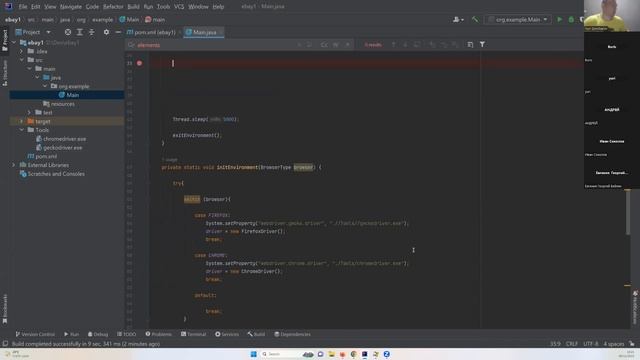
Task: Select geckodriver.exe in the project tree
Action: (x=59, y=147)
